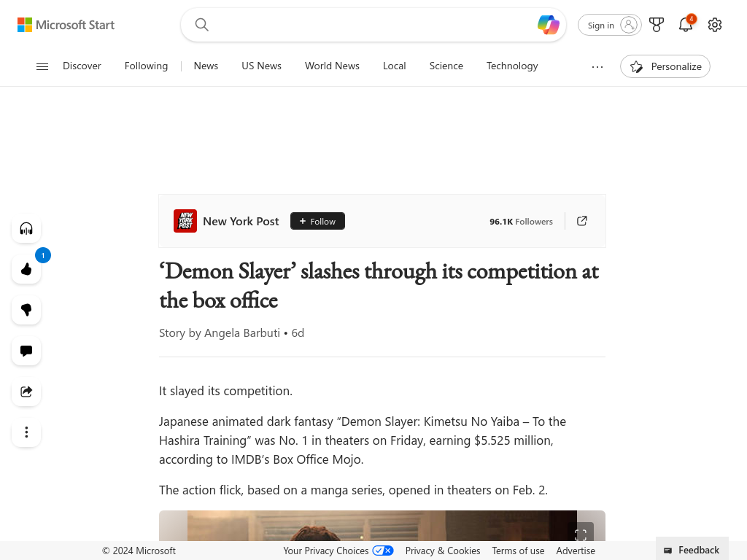Screen dimensions: 747x560
Task: Open the article comments
Action: tap(26, 351)
